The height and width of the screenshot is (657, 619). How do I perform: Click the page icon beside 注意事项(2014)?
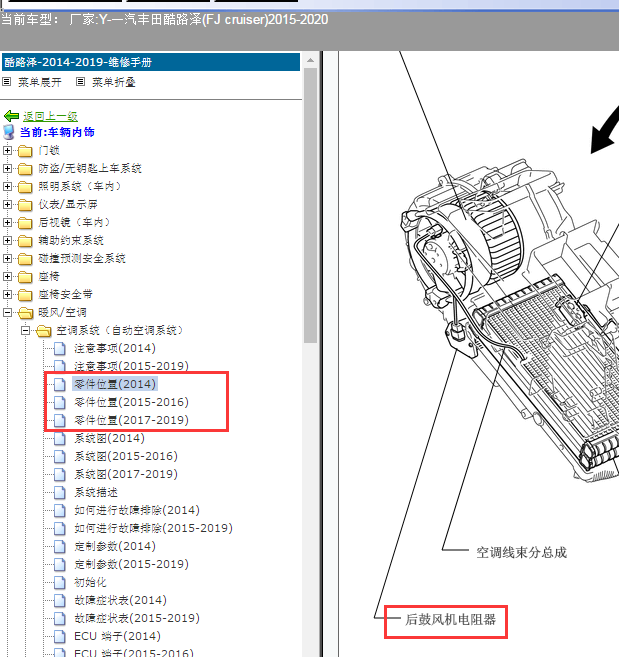click(60, 348)
